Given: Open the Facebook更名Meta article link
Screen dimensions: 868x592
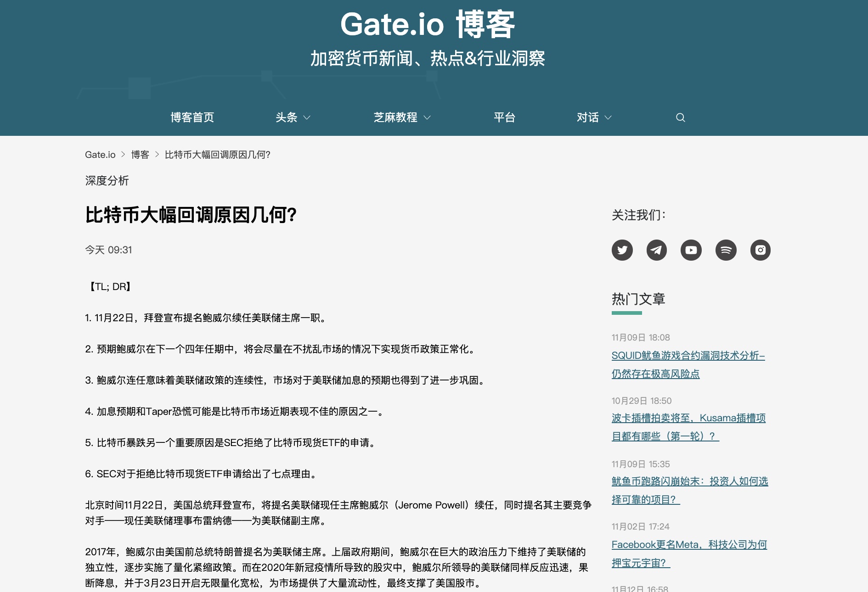Looking at the screenshot, I should click(689, 553).
